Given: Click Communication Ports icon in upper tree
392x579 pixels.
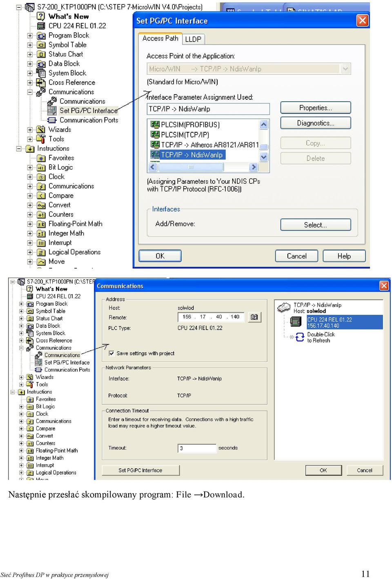Looking at the screenshot, I should 52,120.
